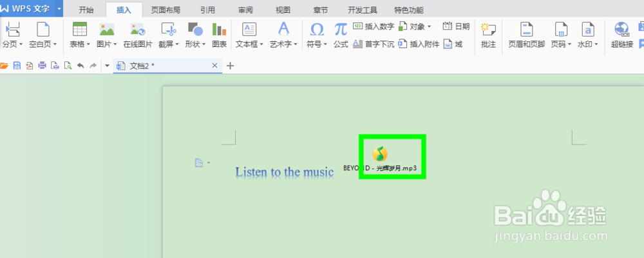Expand the 分页 dropdown arrow

tap(21, 44)
